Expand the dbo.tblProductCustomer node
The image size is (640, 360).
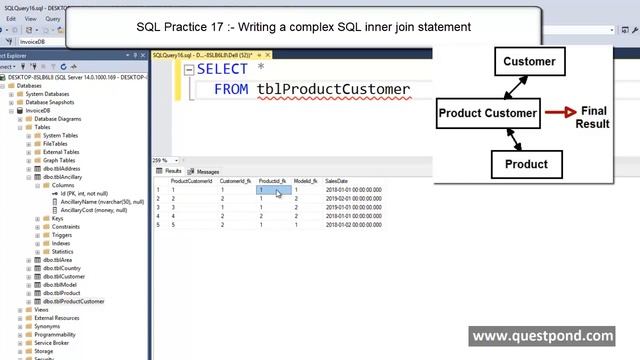coord(29,302)
